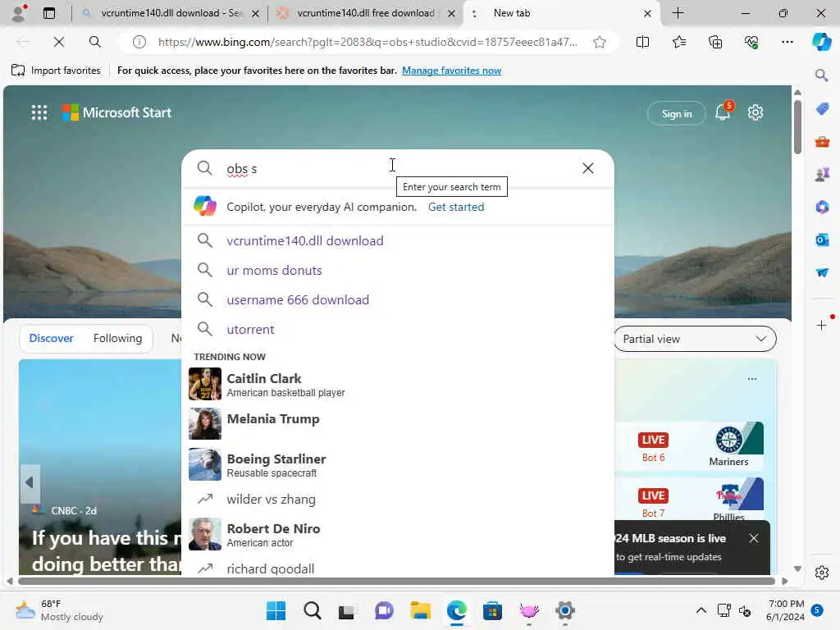
Task: Open the sports card more options
Action: (x=752, y=379)
